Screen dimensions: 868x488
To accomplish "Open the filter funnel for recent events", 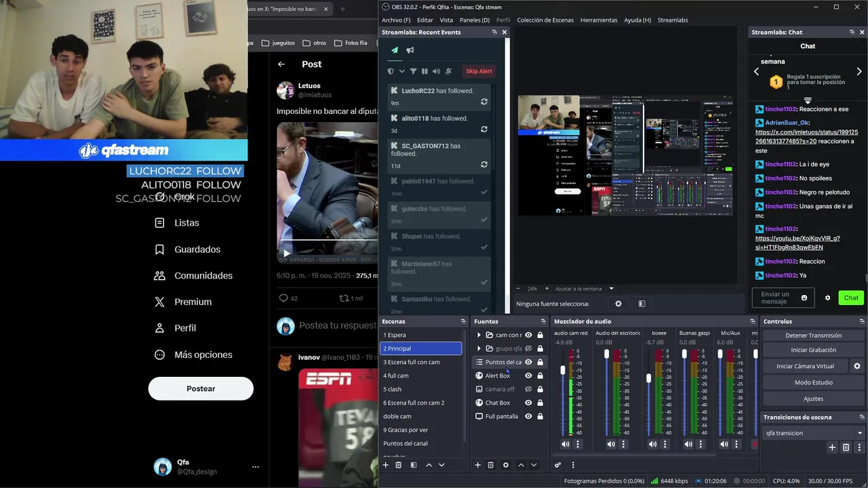I will click(x=413, y=71).
